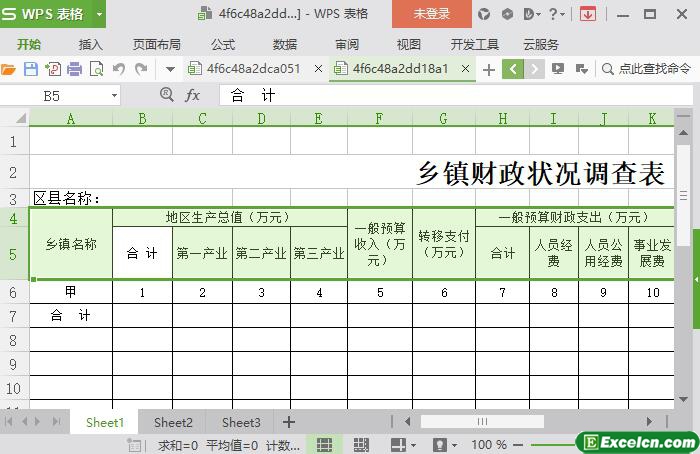Click the formula bar containing 合 计
Screen dimensions: 700x454
[x=455, y=96]
